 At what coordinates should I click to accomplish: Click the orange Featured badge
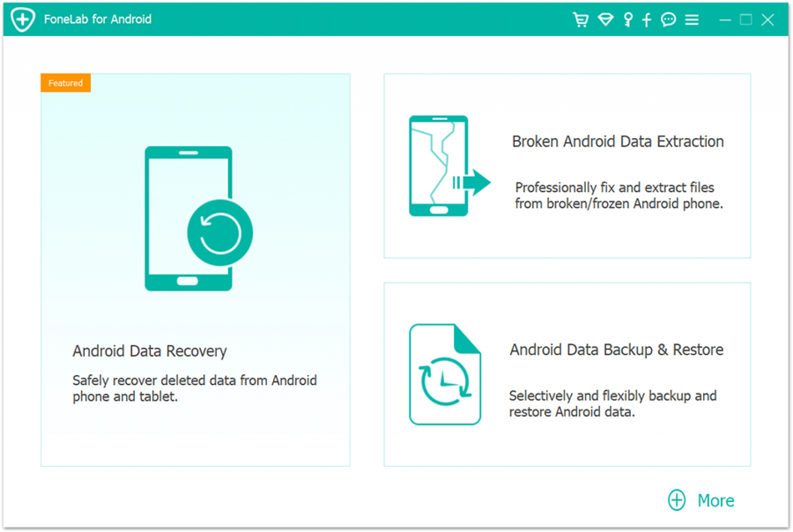click(66, 83)
